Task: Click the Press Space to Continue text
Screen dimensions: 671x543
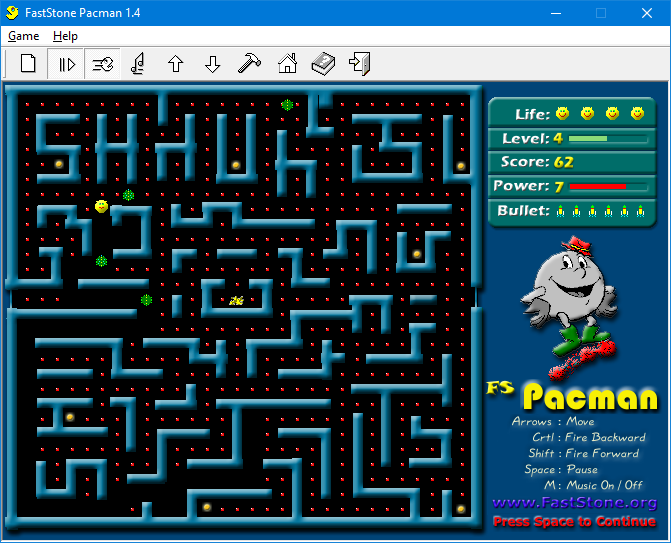Action: 574,522
